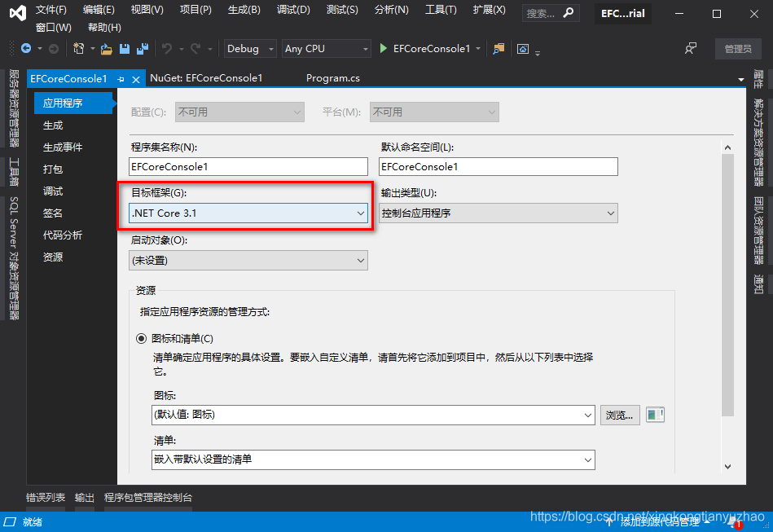This screenshot has height=532, width=773.
Task: Open the 视图(V) menu
Action: (147, 9)
